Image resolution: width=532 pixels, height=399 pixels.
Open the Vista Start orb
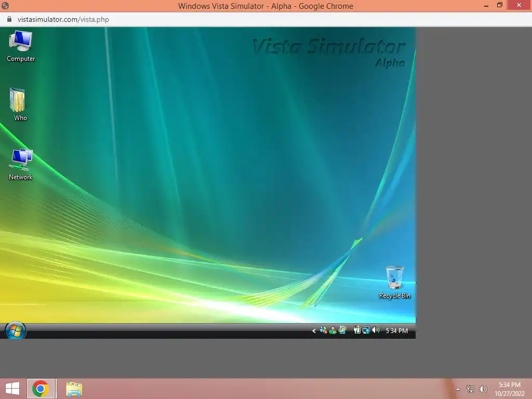[x=15, y=330]
